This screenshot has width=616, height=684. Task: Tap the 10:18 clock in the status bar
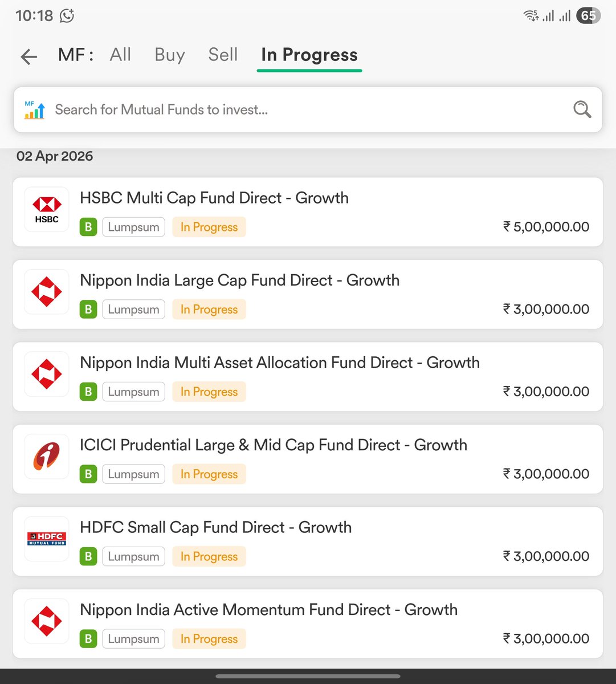34,16
